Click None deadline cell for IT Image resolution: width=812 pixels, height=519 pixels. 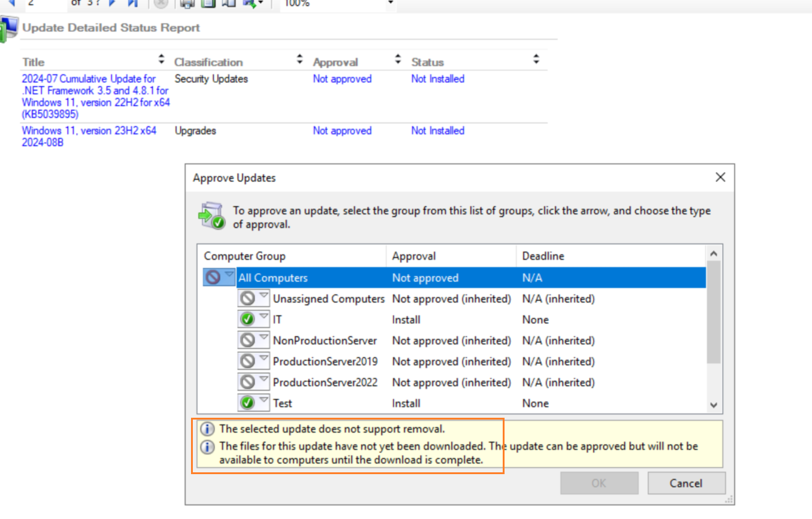pos(535,320)
